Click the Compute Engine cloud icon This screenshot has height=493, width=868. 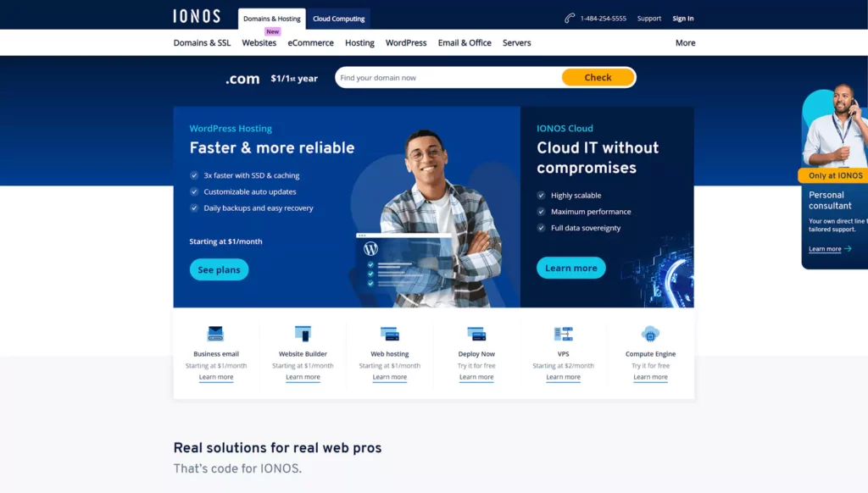click(x=650, y=334)
